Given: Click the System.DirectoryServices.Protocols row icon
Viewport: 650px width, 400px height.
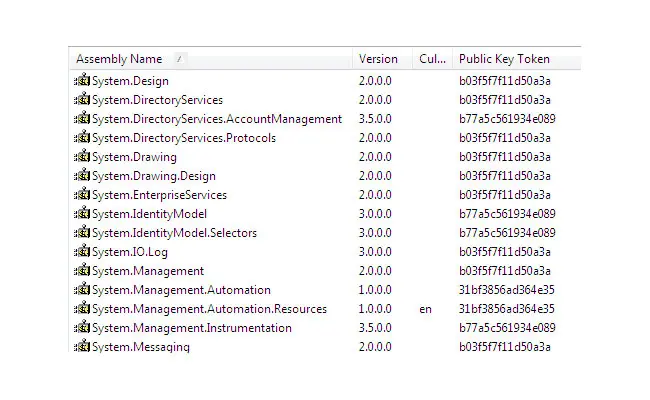Looking at the screenshot, I should [82, 137].
